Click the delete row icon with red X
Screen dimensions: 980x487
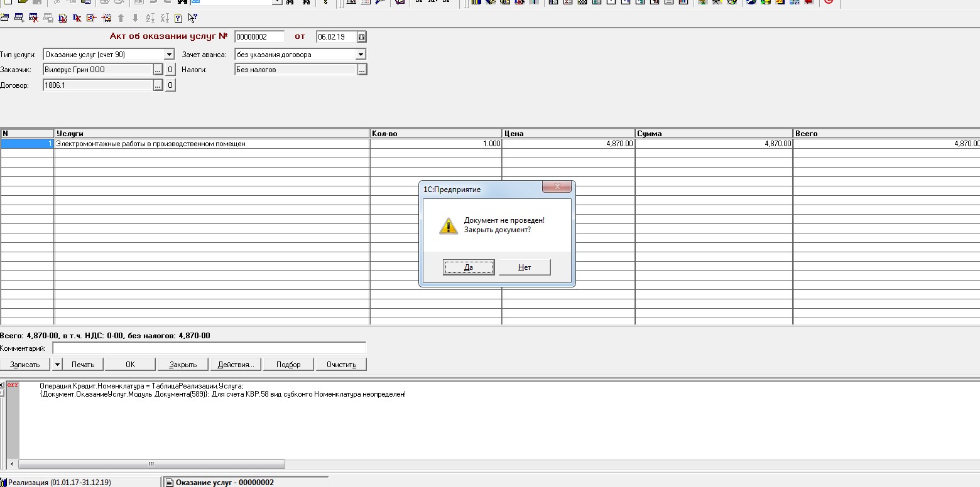33,18
